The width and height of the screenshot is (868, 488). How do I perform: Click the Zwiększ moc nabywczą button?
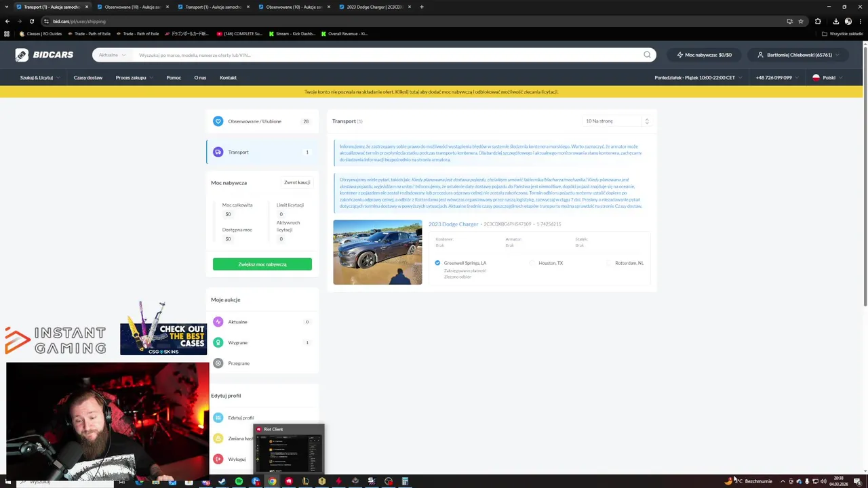[x=262, y=264]
